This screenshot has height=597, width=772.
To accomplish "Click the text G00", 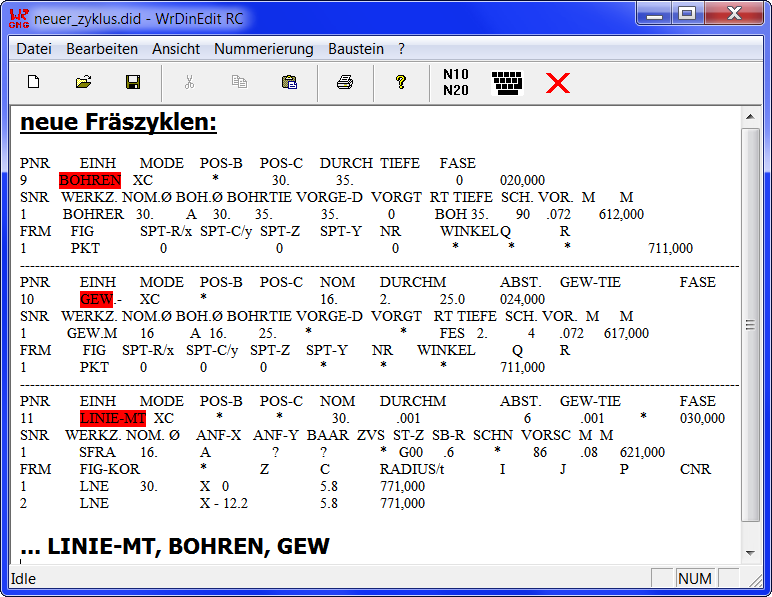I will pos(411,453).
